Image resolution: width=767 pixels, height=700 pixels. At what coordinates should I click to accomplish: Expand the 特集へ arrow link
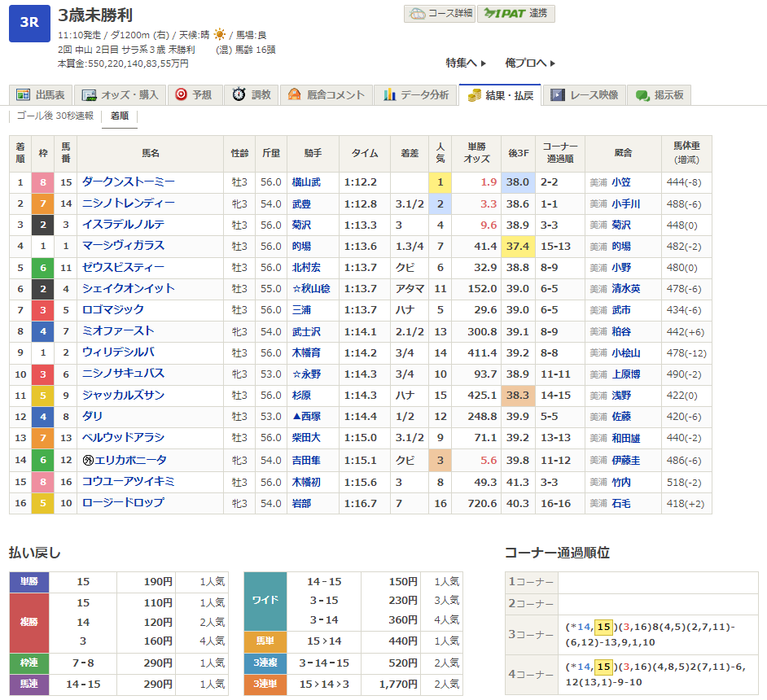[x=466, y=63]
